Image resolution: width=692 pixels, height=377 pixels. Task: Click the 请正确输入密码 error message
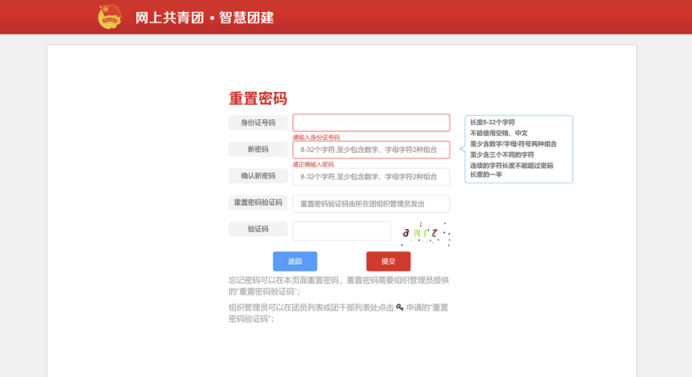(313, 164)
